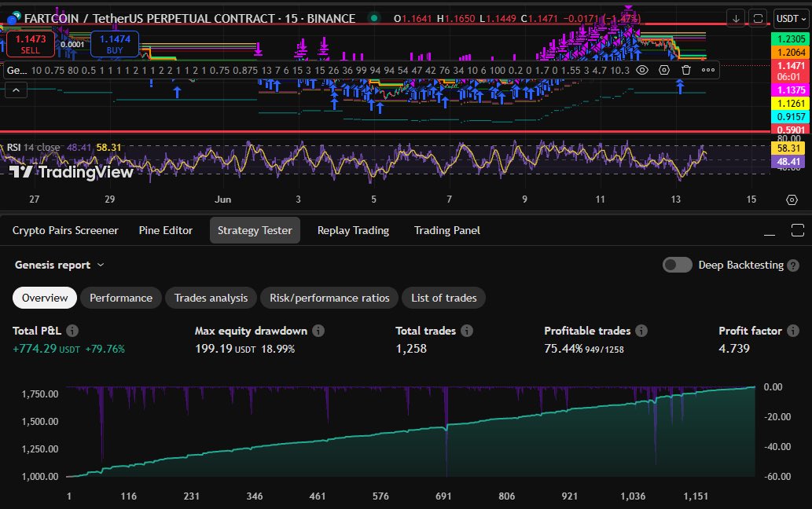Show the List of trades
Viewport: 812px width, 509px height.
coord(444,298)
